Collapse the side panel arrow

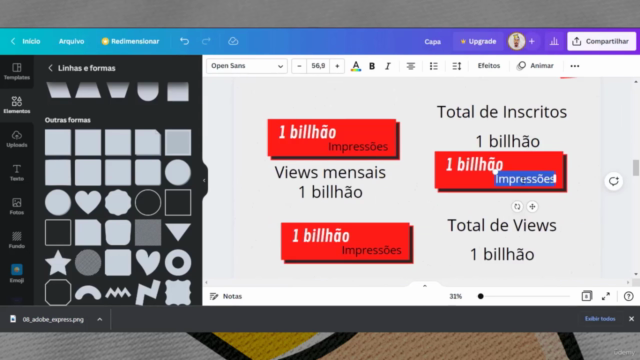point(204,180)
